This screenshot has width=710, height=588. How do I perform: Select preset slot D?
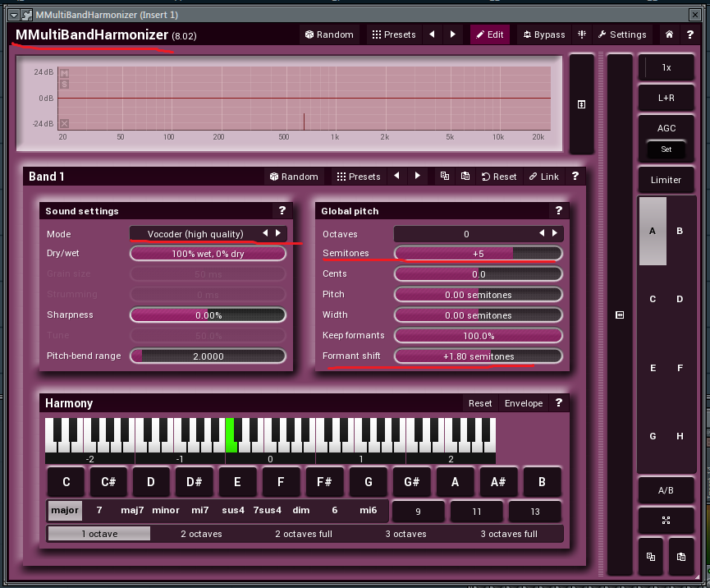coord(680,300)
